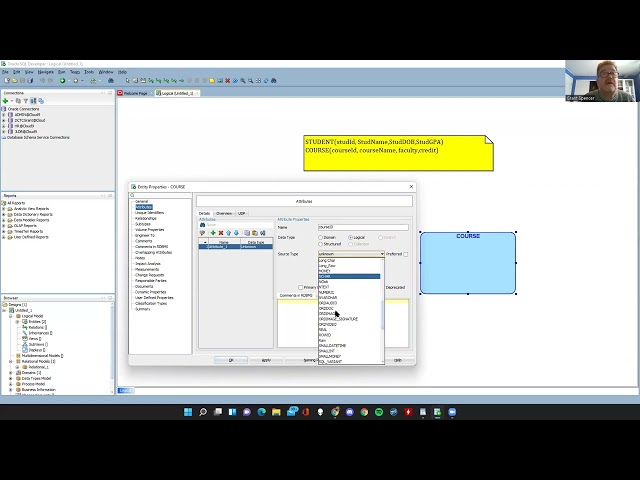Click the Open folder icon in main toolbar
This screenshot has width=640, height=480.
point(15,81)
